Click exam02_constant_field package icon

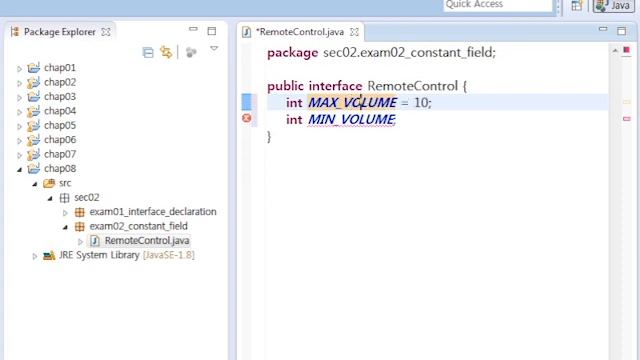[80, 226]
